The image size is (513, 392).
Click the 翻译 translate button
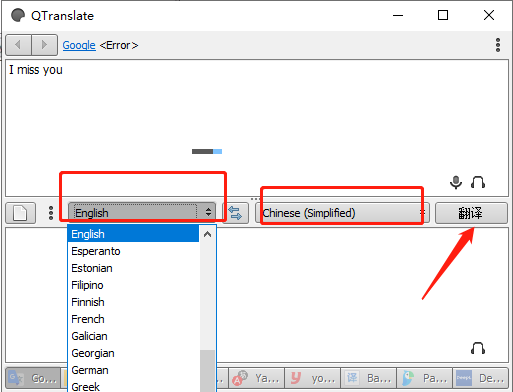pyautogui.click(x=471, y=213)
